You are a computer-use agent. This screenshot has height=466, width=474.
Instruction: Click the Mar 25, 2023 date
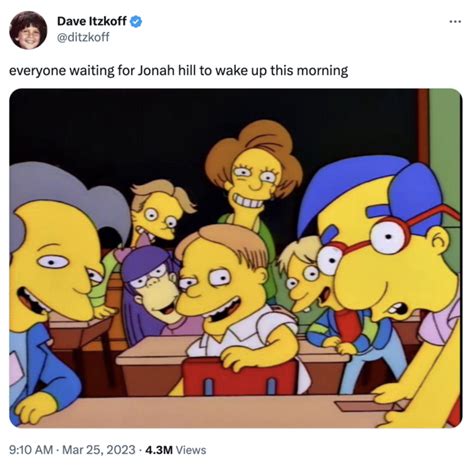tap(99, 450)
